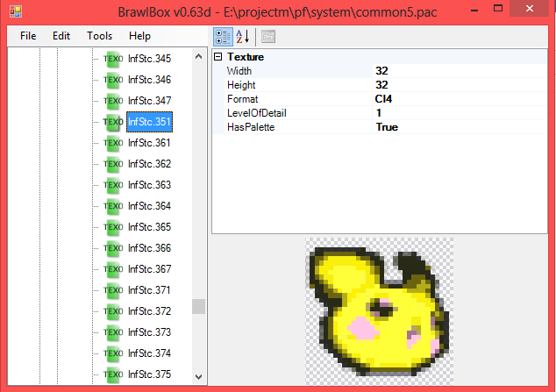556x392 pixels.
Task: Select the InfStc.374 texture node
Action: tap(149, 353)
